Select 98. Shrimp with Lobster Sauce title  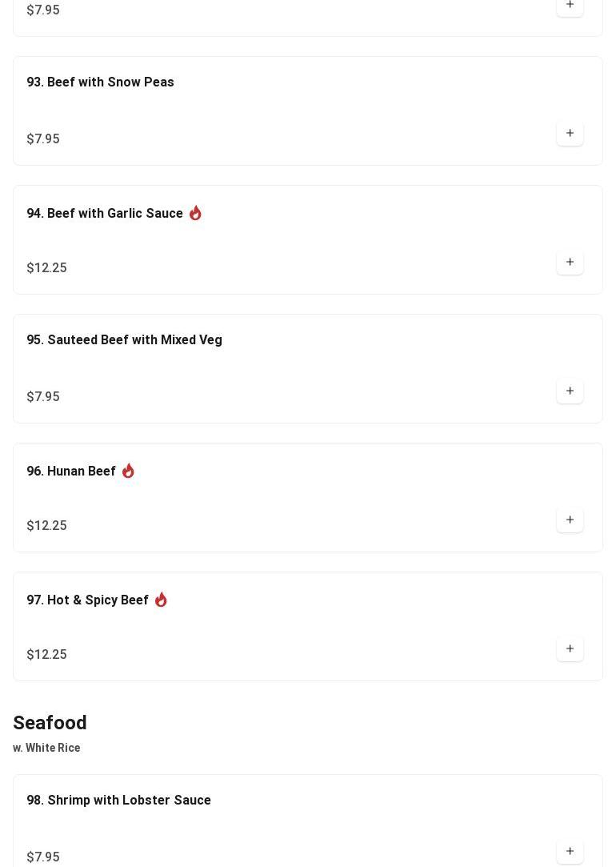pos(118,801)
